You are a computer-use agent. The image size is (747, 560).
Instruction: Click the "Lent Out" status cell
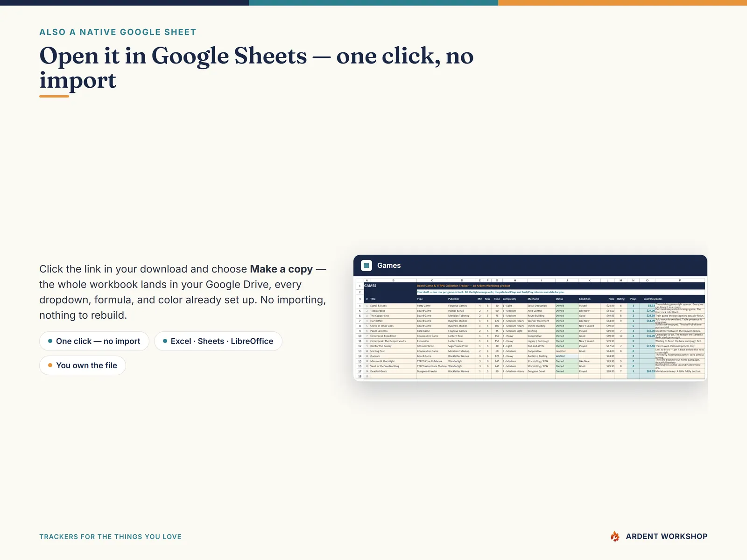click(x=567, y=351)
